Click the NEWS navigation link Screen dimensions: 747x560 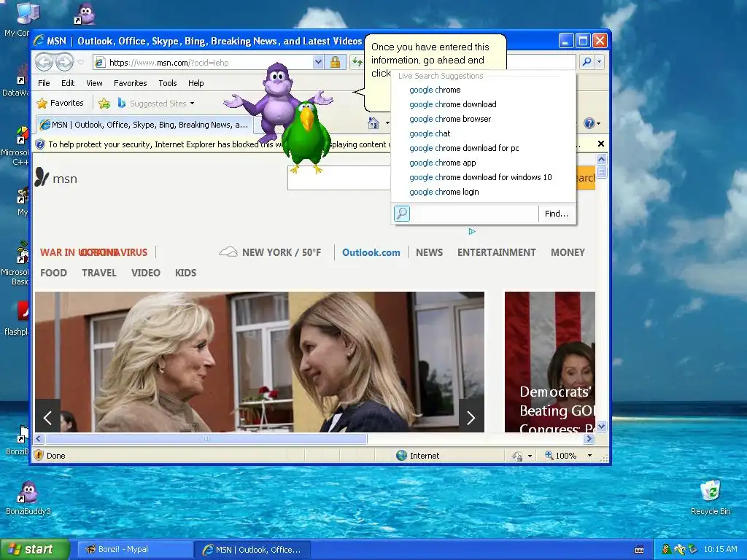click(x=429, y=252)
